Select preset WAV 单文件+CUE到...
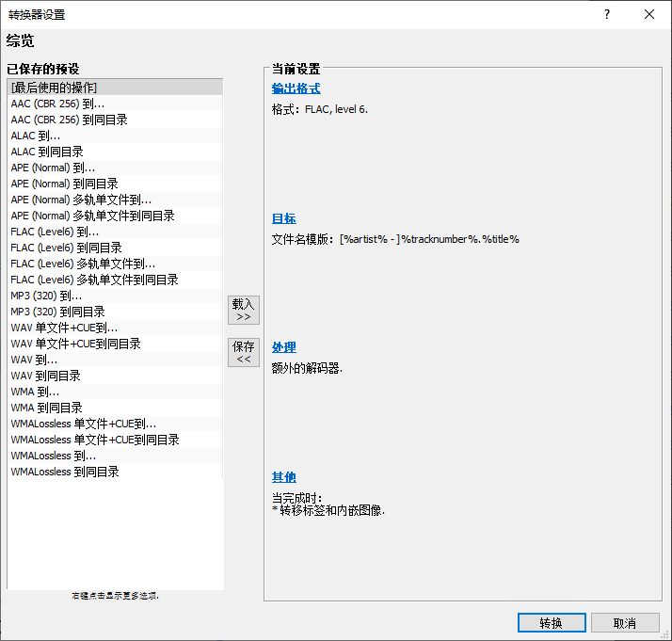The width and height of the screenshot is (672, 641). tap(115, 328)
